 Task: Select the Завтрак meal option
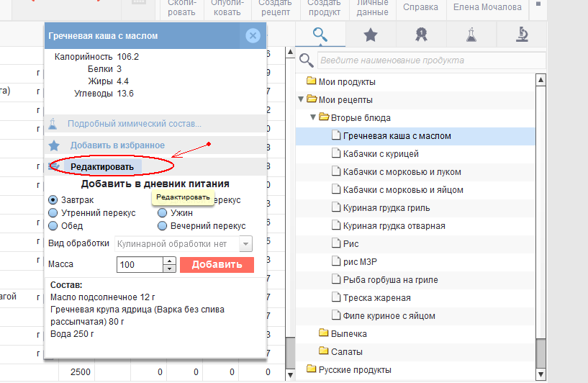point(53,200)
